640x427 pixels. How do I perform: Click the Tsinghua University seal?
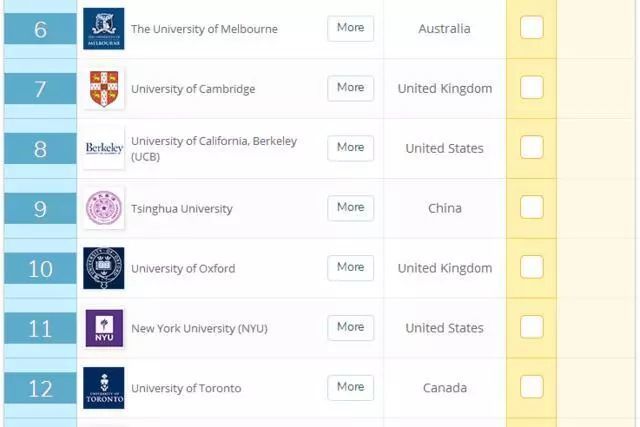[104, 208]
